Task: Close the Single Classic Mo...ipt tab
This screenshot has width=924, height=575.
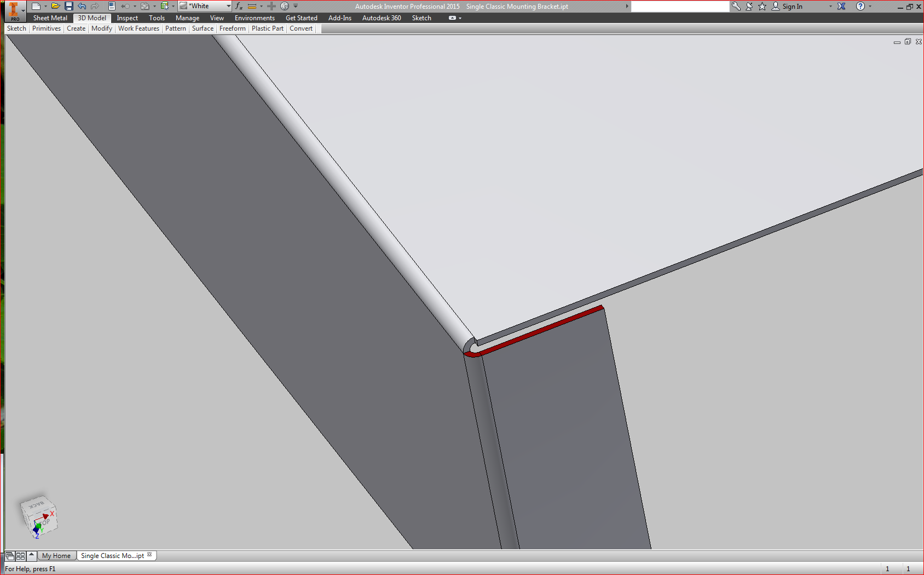Action: pyautogui.click(x=149, y=555)
